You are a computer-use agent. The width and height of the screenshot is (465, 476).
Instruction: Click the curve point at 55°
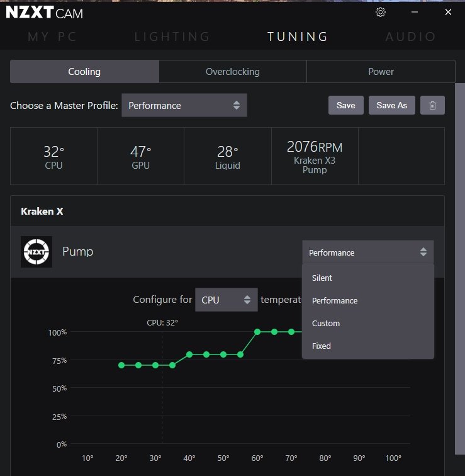click(240, 354)
